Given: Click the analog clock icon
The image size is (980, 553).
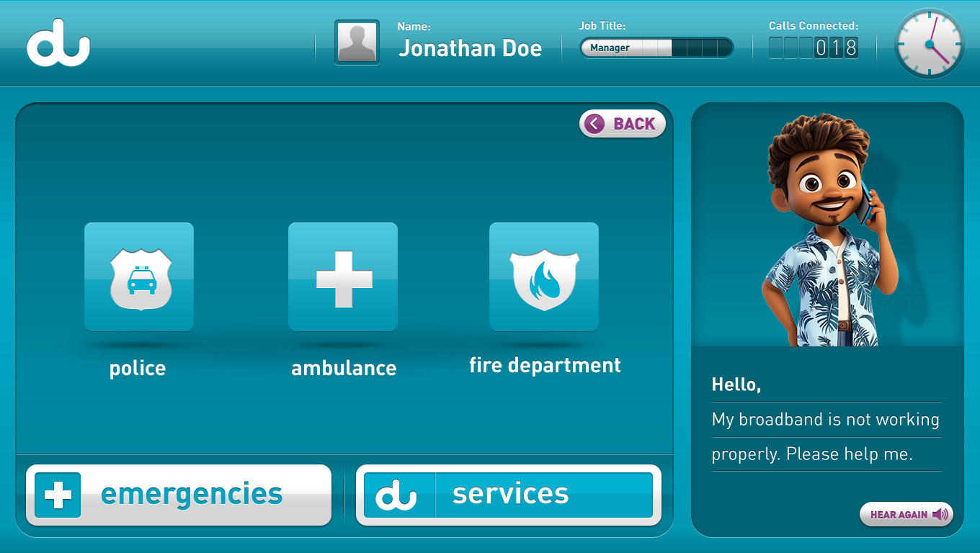Looking at the screenshot, I should 930,44.
